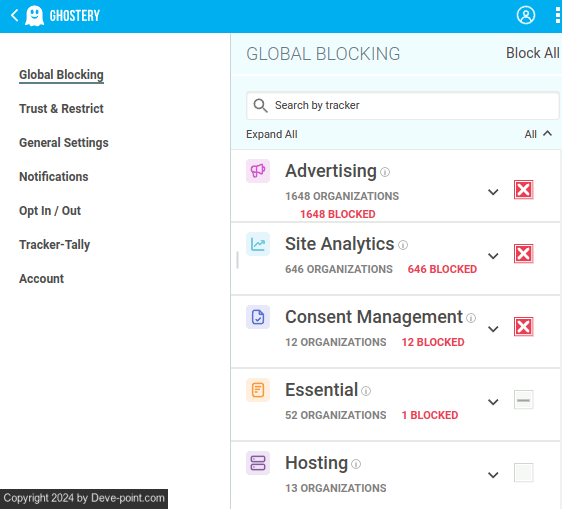Click the Ghostery ghost logo

34,16
